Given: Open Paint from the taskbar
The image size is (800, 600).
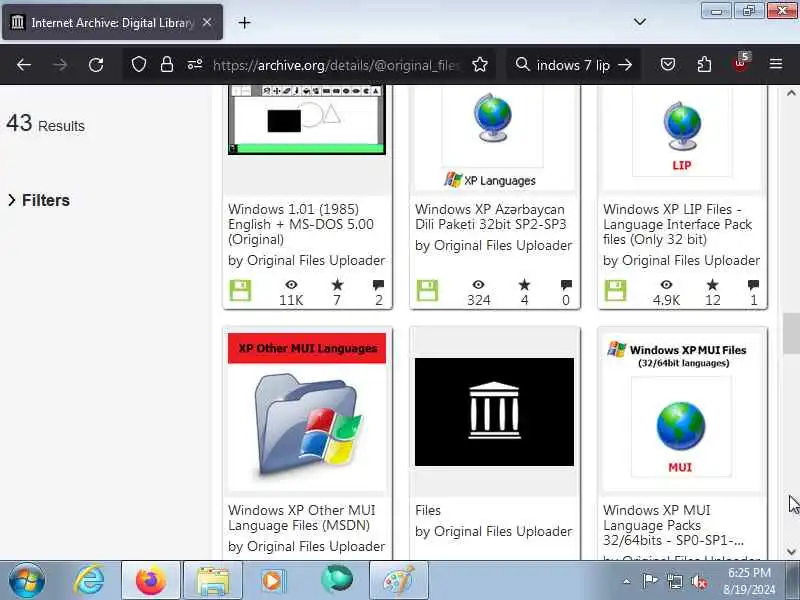Looking at the screenshot, I should tap(398, 580).
